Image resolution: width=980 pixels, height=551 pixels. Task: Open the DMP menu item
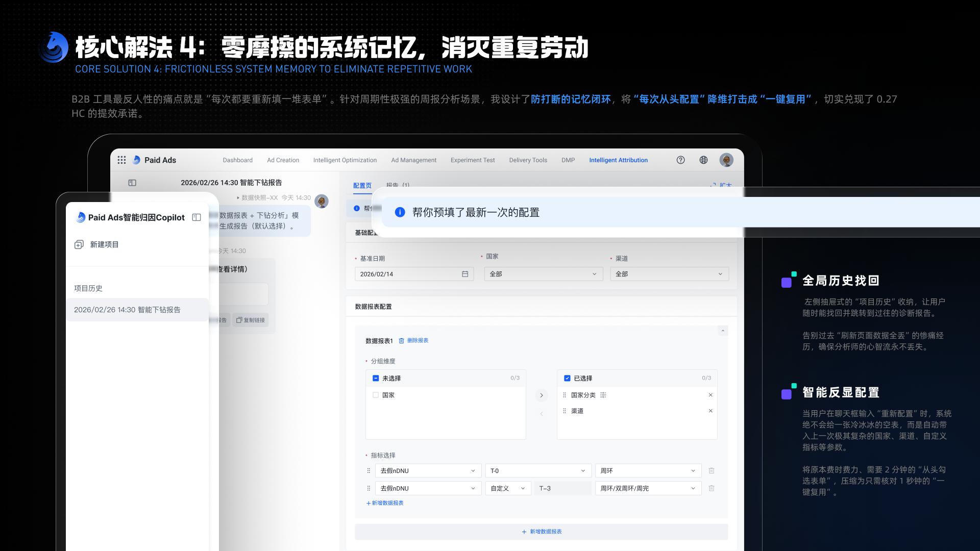(x=568, y=160)
